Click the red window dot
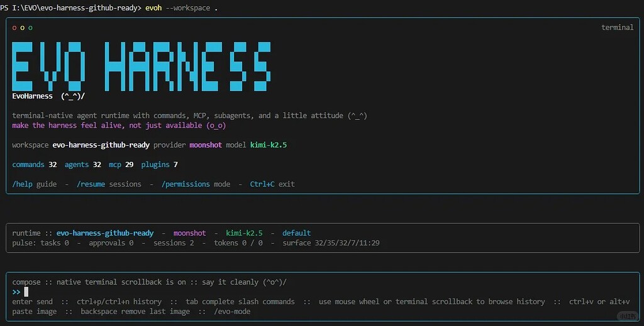644x326 pixels. tap(14, 28)
